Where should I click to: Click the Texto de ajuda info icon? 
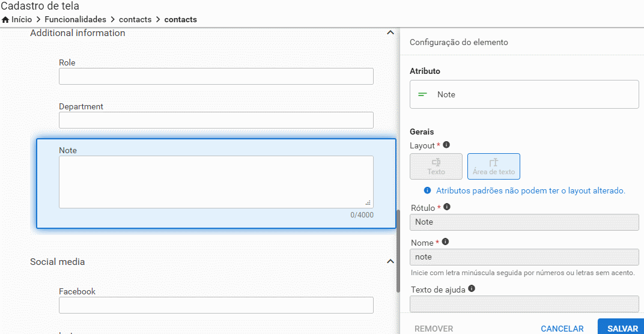pyautogui.click(x=472, y=288)
